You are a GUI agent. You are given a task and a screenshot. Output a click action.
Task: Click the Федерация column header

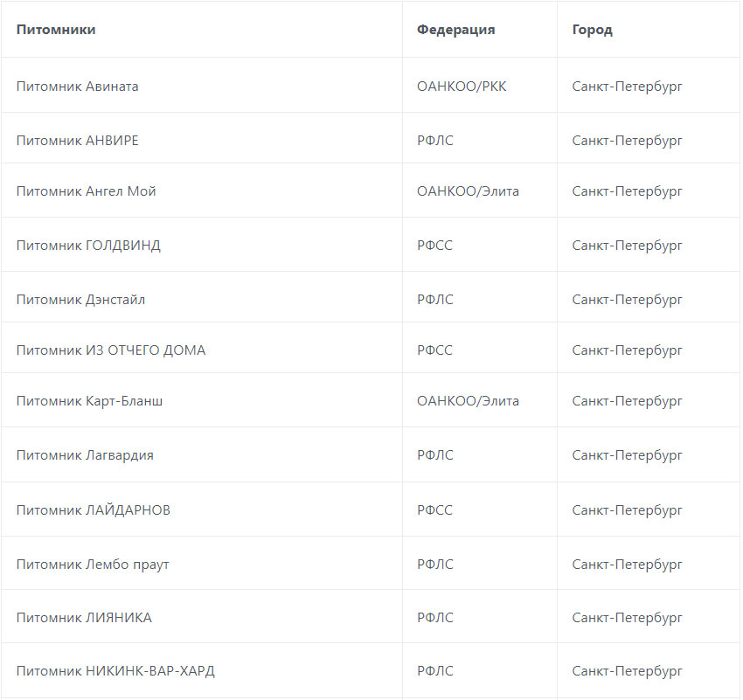coord(455,30)
